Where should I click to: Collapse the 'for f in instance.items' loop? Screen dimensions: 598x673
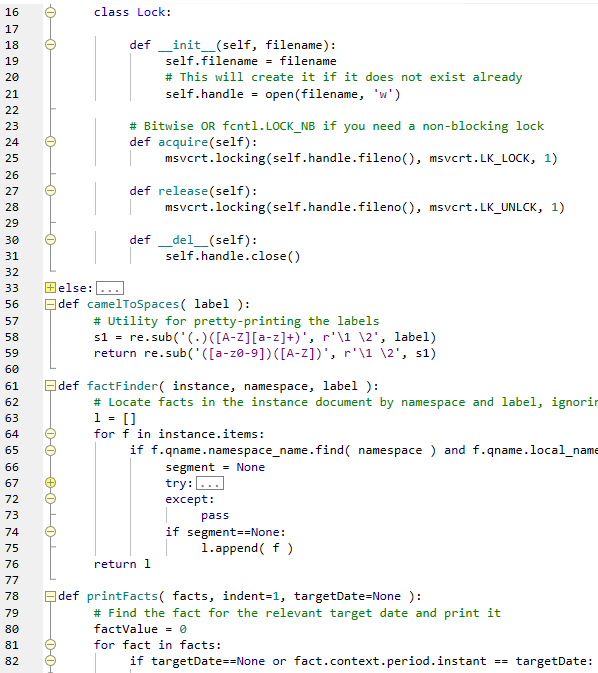click(x=51, y=434)
